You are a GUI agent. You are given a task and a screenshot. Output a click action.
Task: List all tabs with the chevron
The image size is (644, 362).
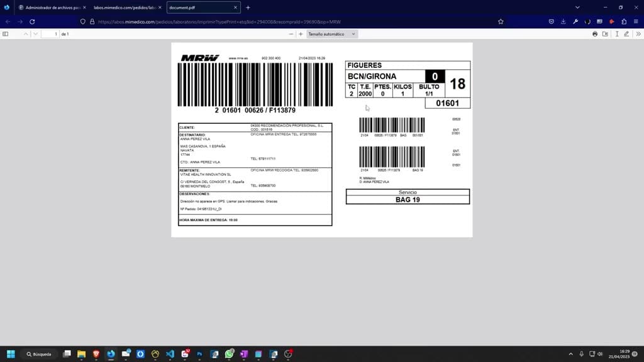(x=577, y=8)
